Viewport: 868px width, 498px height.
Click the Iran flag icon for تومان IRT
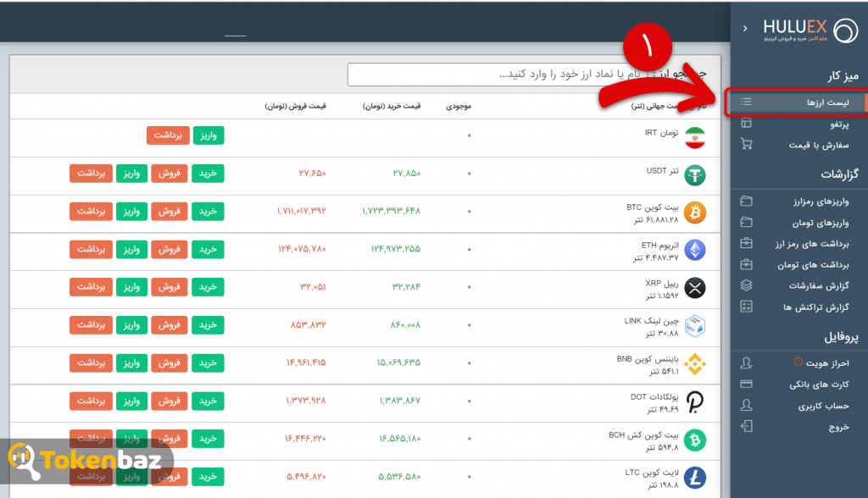(695, 138)
